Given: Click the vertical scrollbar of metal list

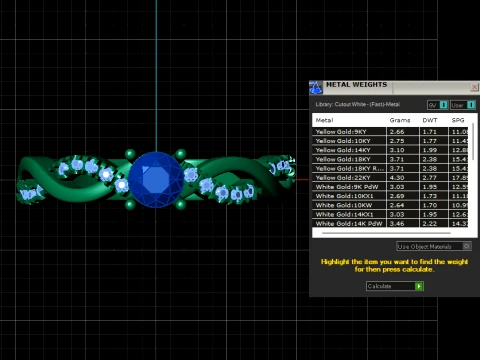Looking at the screenshot, I should point(473,143).
